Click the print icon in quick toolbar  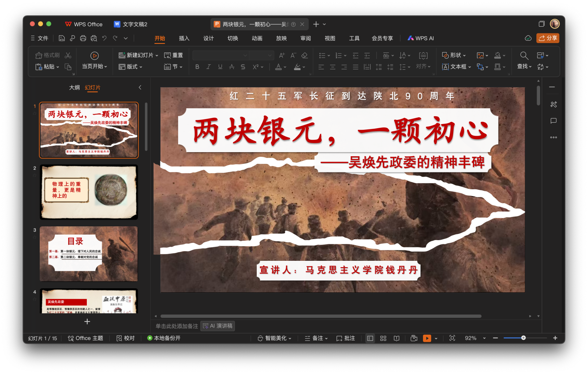[83, 38]
